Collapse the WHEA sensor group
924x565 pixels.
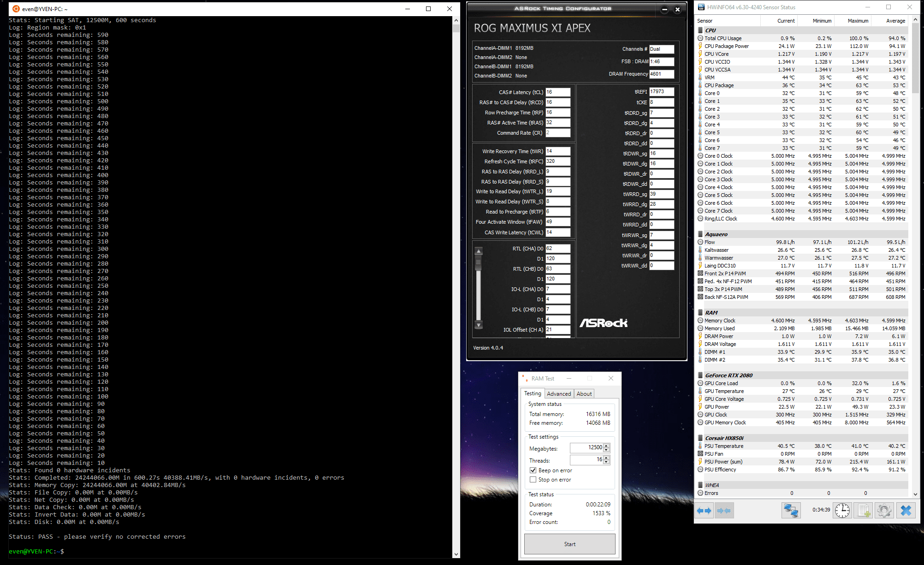[x=700, y=485]
